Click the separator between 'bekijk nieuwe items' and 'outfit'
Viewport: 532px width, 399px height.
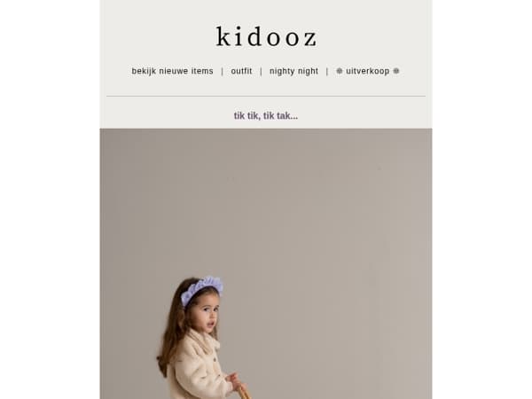[223, 71]
